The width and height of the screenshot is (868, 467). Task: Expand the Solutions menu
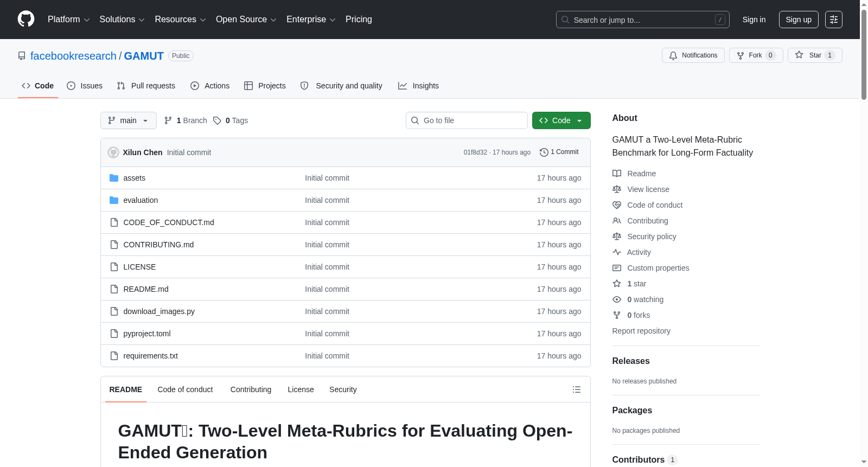[122, 20]
